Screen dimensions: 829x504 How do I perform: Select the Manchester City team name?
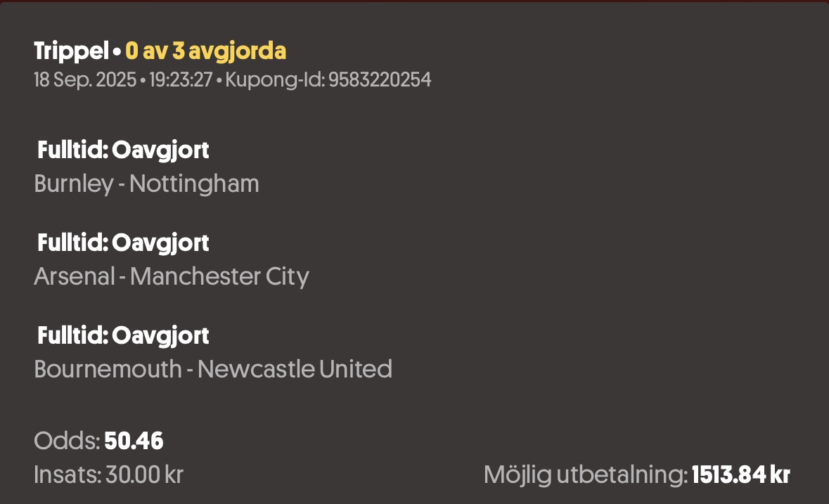click(219, 277)
